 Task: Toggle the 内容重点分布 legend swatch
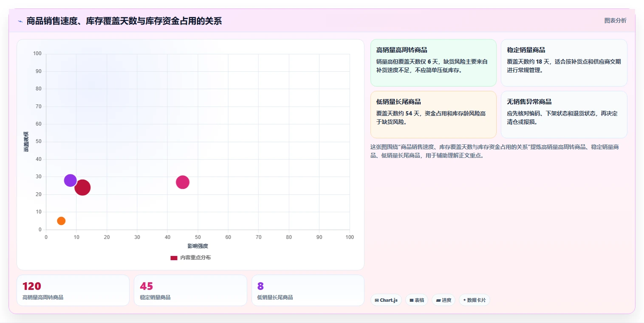(x=174, y=258)
